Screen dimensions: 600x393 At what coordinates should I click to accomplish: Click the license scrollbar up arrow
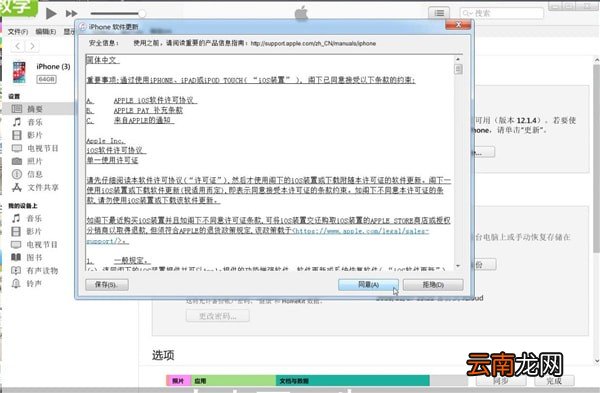coord(458,59)
